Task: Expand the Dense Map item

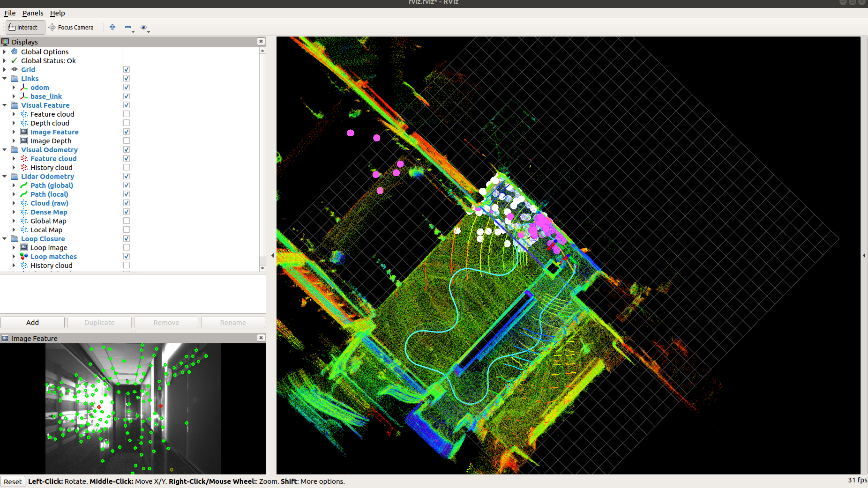Action: (x=14, y=212)
